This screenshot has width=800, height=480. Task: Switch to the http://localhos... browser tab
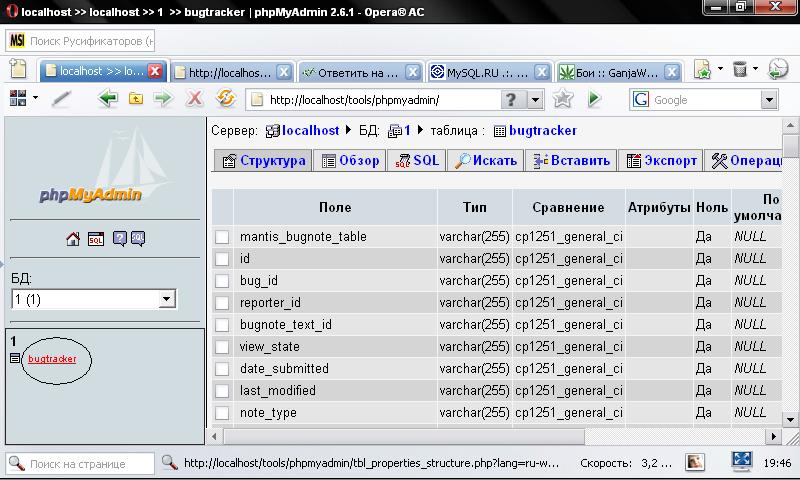click(230, 73)
